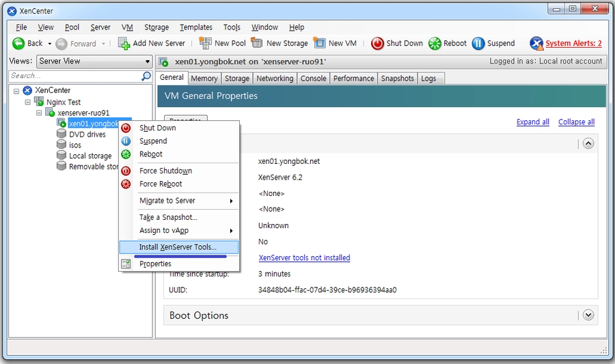Open the Assign to vApp submenu
The image size is (615, 364).
click(179, 230)
